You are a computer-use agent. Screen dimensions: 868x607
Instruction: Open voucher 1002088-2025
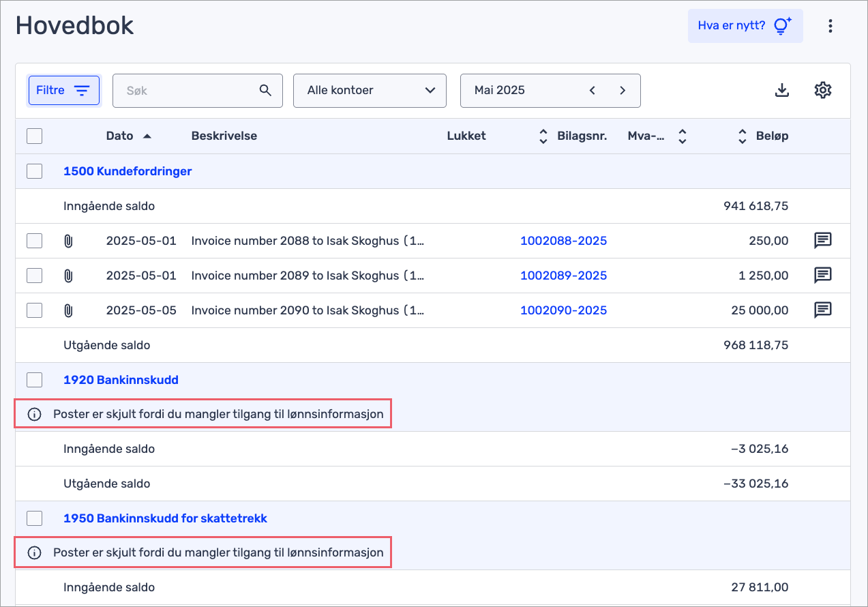point(563,241)
